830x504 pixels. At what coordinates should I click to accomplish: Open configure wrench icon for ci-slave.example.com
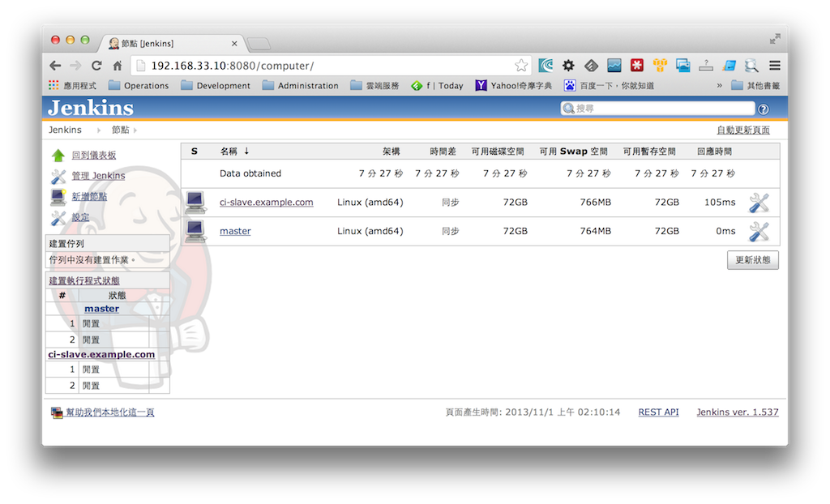[759, 203]
